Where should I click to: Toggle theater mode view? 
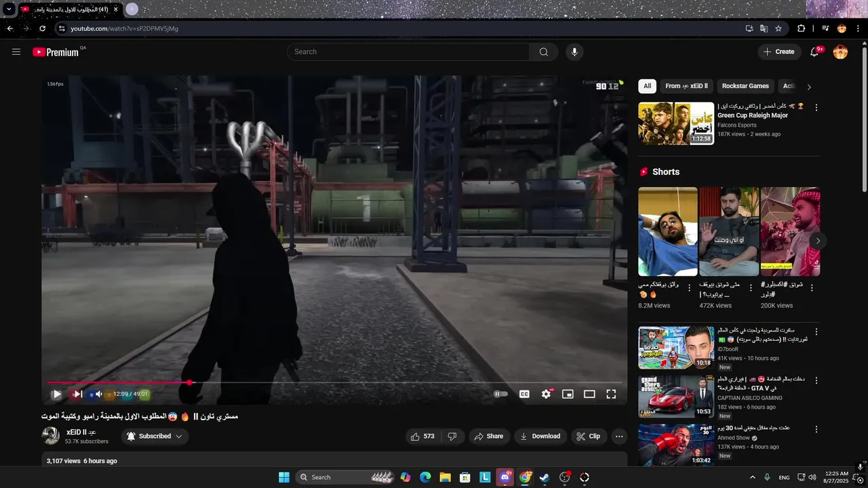click(589, 394)
